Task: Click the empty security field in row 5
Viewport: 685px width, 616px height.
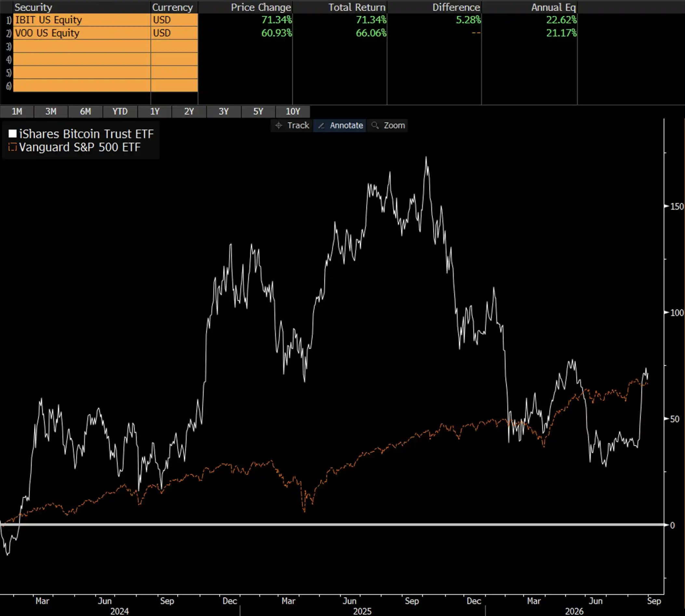Action: click(x=82, y=73)
